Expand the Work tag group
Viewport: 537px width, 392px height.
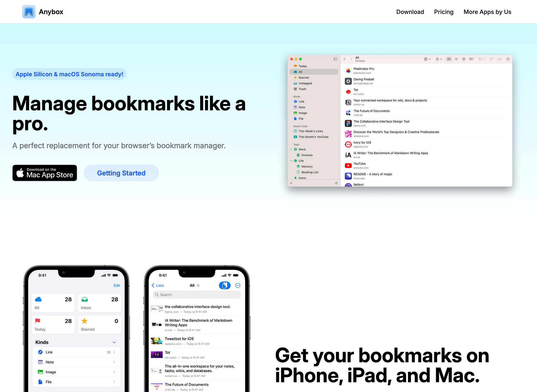[x=291, y=149]
